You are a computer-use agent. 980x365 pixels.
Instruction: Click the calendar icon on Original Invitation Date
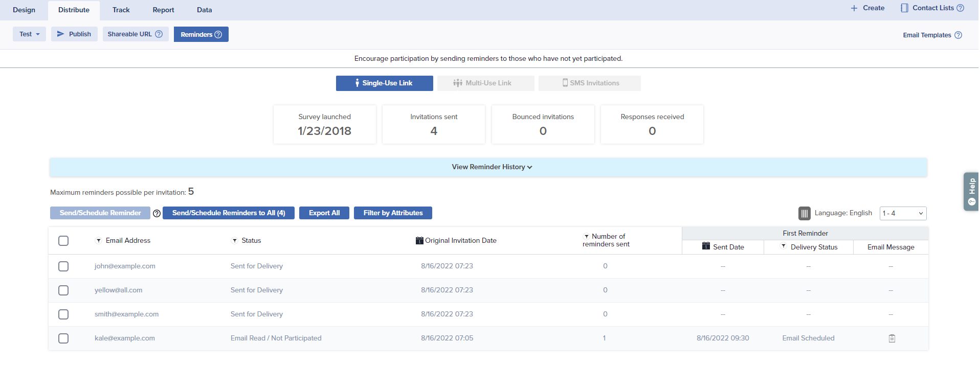pyautogui.click(x=419, y=241)
